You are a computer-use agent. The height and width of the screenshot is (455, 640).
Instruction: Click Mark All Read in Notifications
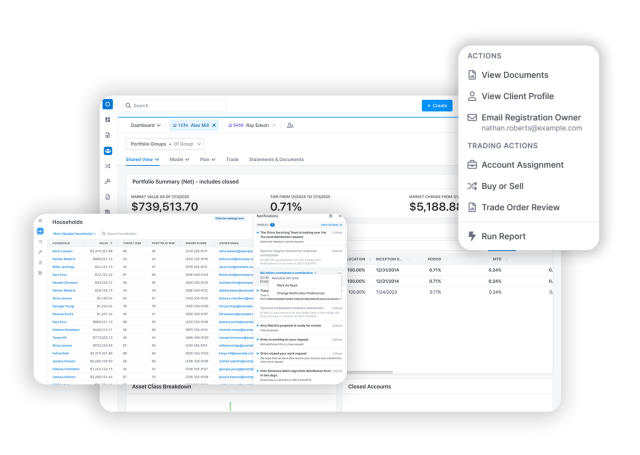point(331,225)
